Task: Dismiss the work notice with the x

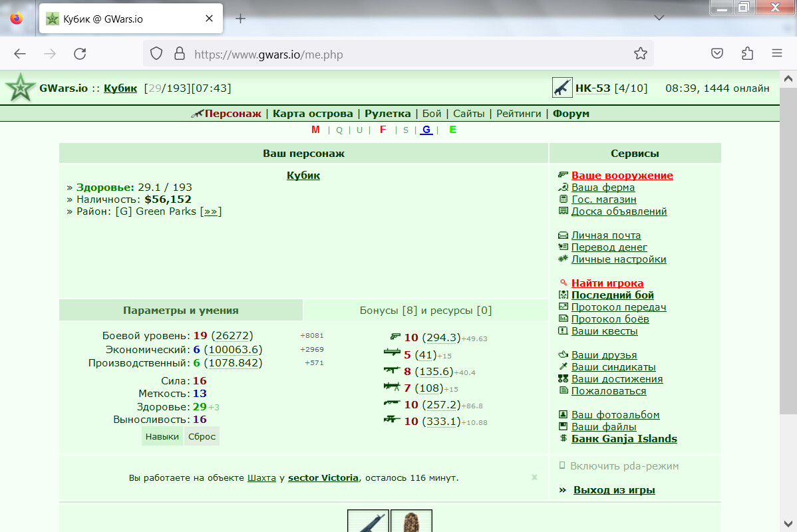Action: coord(534,477)
